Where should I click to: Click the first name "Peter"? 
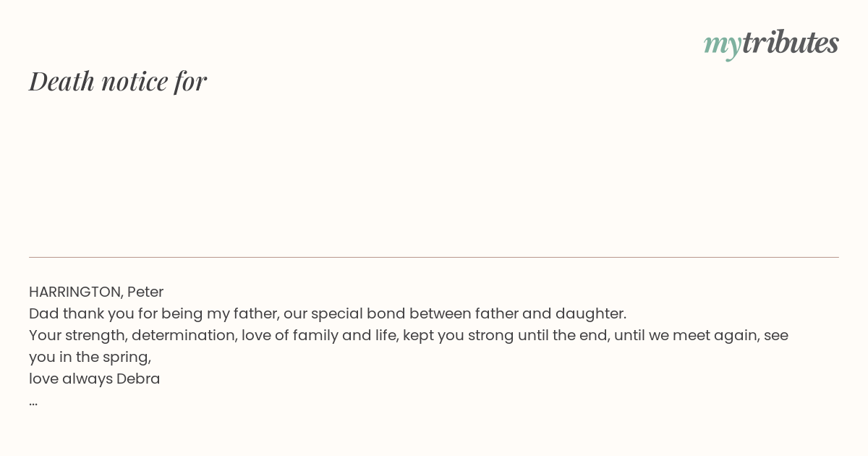[145, 292]
